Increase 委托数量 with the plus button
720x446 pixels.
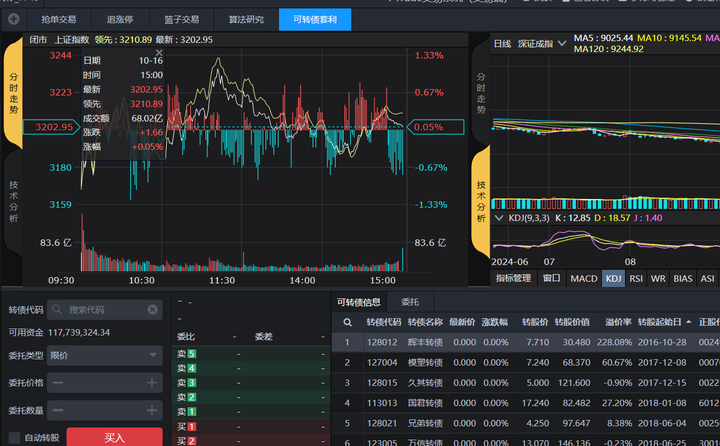[152, 410]
